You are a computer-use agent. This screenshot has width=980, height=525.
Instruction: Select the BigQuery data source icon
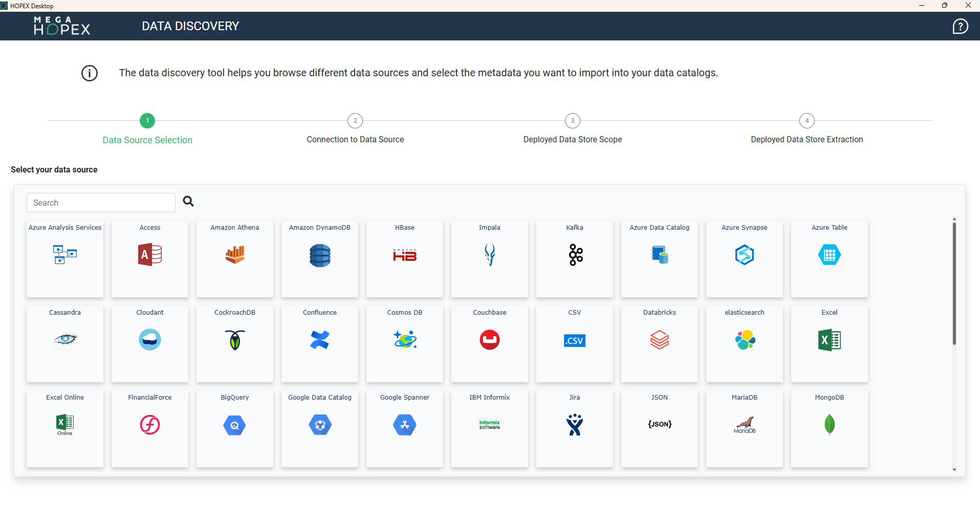[x=235, y=425]
